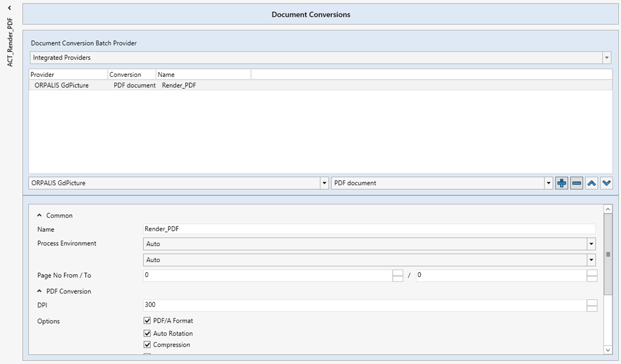Screen dimensions: 621x364
Task: Collapse the Common settings section
Action: 38,215
